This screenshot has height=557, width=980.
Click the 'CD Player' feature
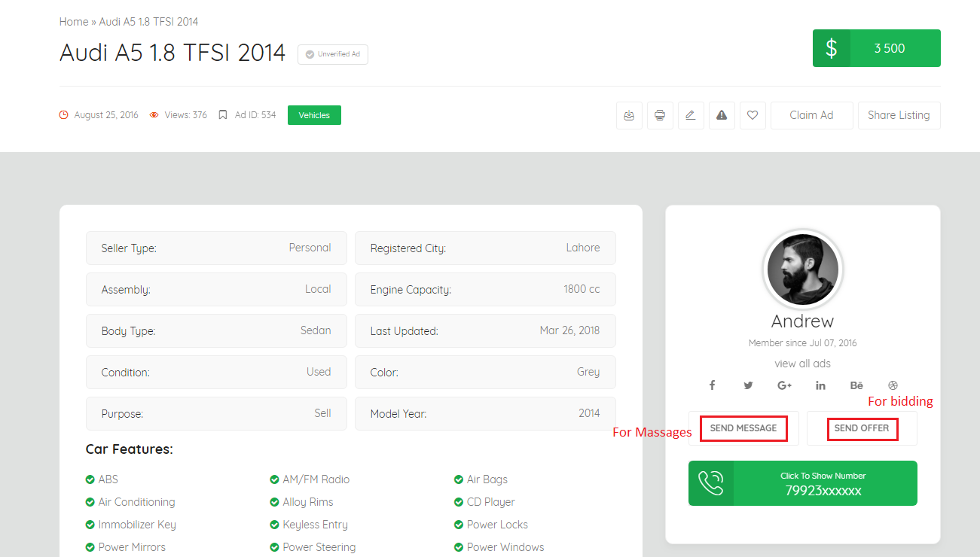484,502
